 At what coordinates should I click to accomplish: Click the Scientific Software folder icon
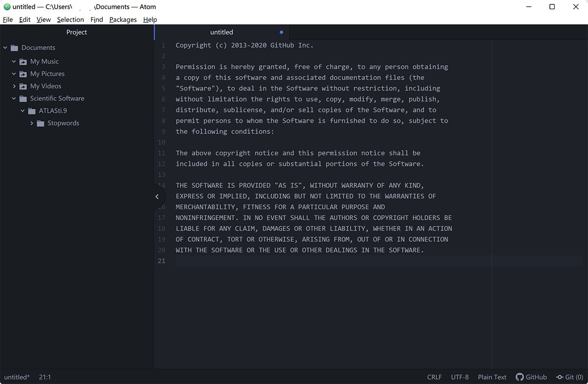[23, 98]
